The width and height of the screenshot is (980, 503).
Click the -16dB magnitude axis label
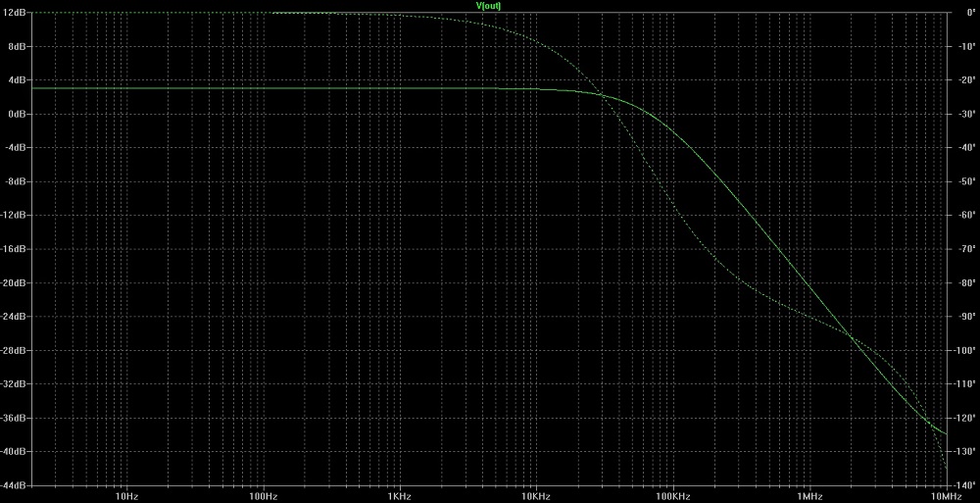click(14, 250)
